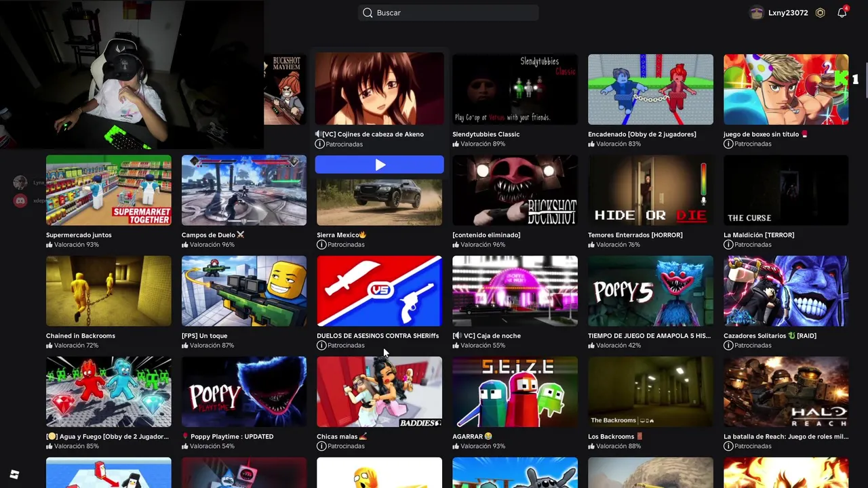868x488 pixels.
Task: Click the streaming overlay logo at bottom-left
Action: coord(14,474)
